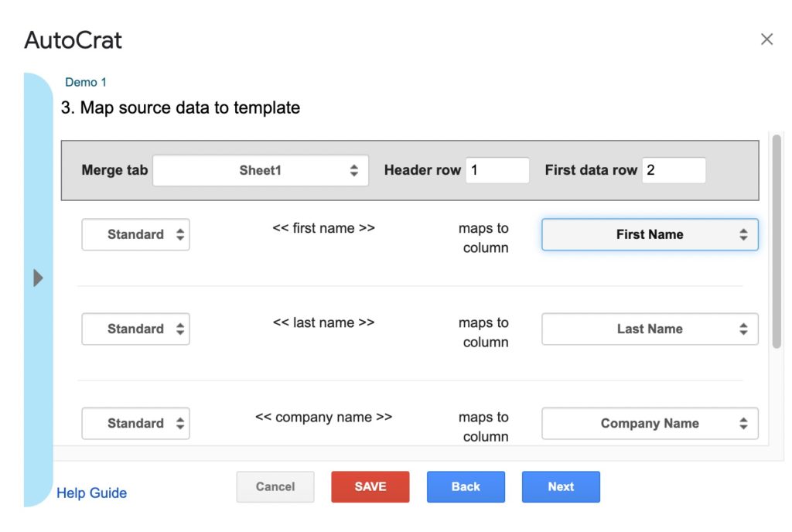Open the Help Guide link

(x=91, y=493)
